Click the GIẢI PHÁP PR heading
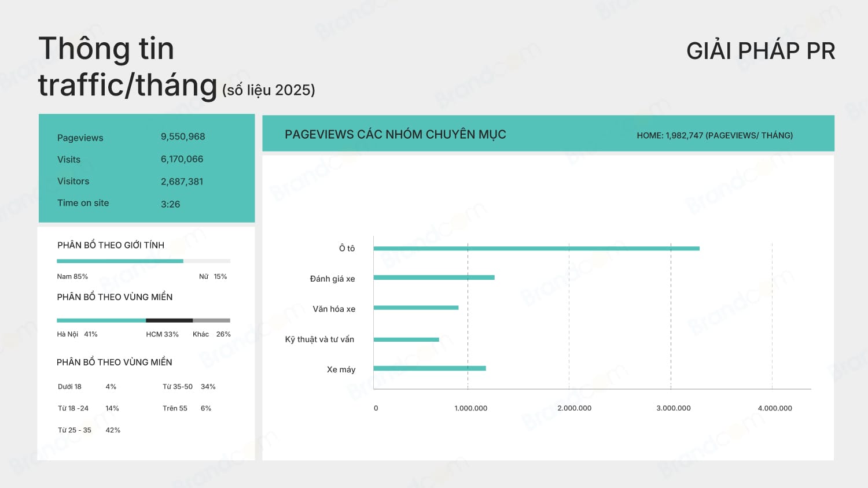The image size is (868, 488). coord(760,51)
